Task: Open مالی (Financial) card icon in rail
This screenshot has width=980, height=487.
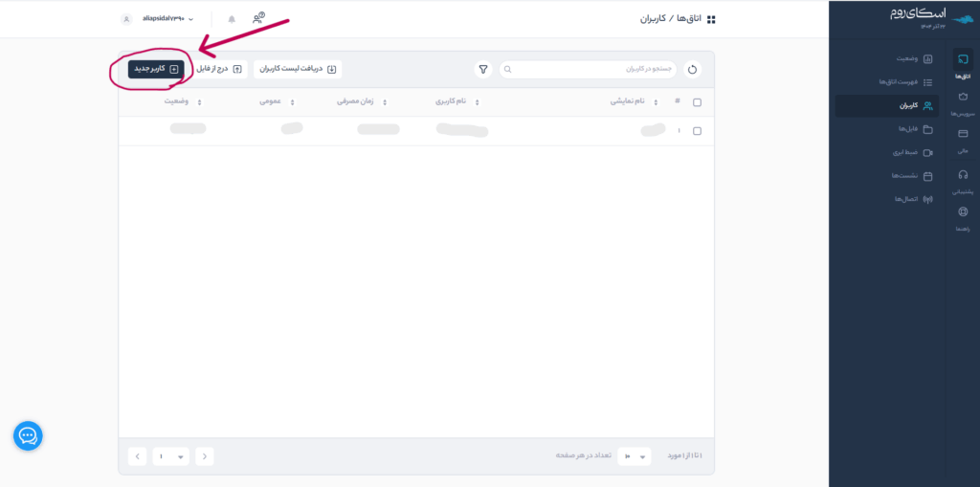Action: coord(962,139)
